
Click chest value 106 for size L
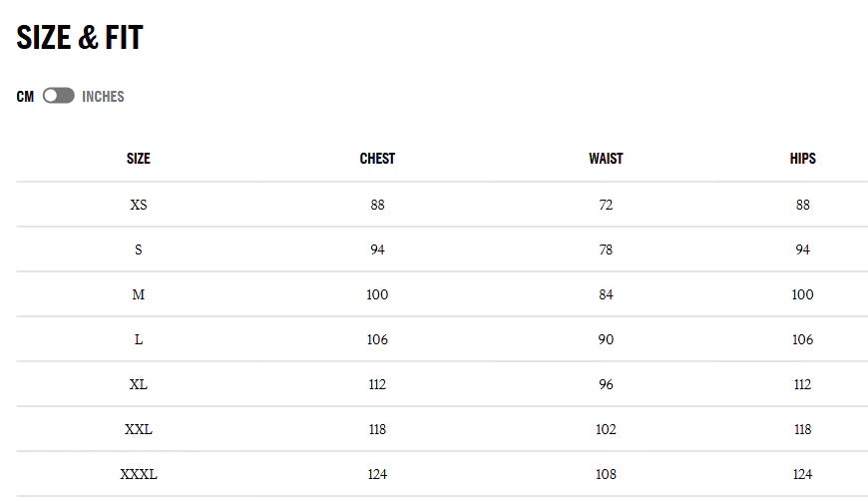377,339
